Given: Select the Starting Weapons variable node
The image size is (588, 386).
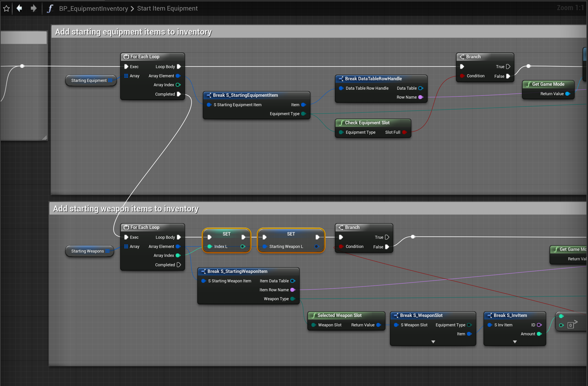Looking at the screenshot, I should click(x=87, y=251).
